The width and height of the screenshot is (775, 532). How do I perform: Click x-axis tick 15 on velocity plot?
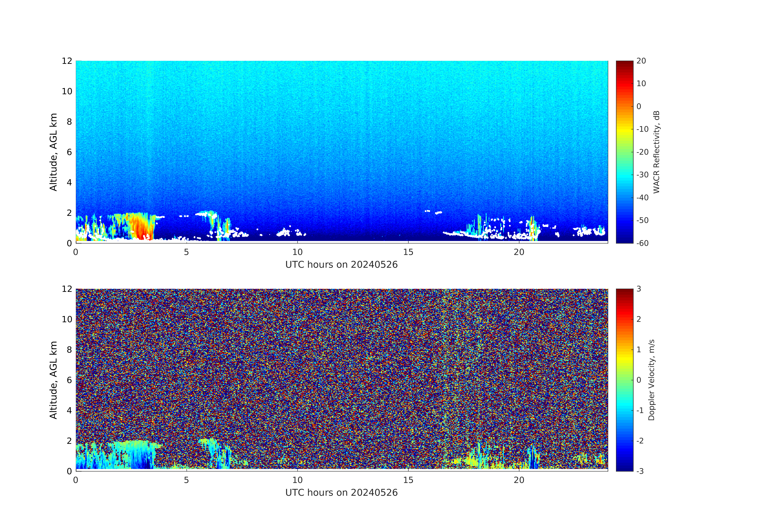tap(408, 480)
